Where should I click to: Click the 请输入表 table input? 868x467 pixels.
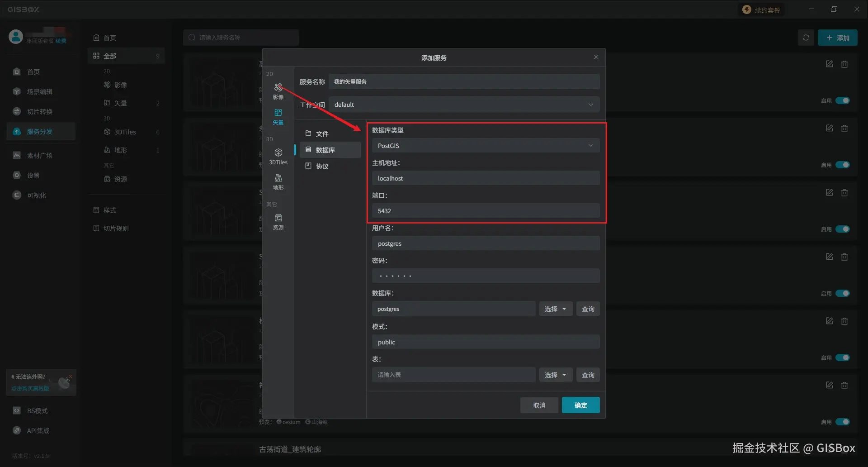pos(453,375)
